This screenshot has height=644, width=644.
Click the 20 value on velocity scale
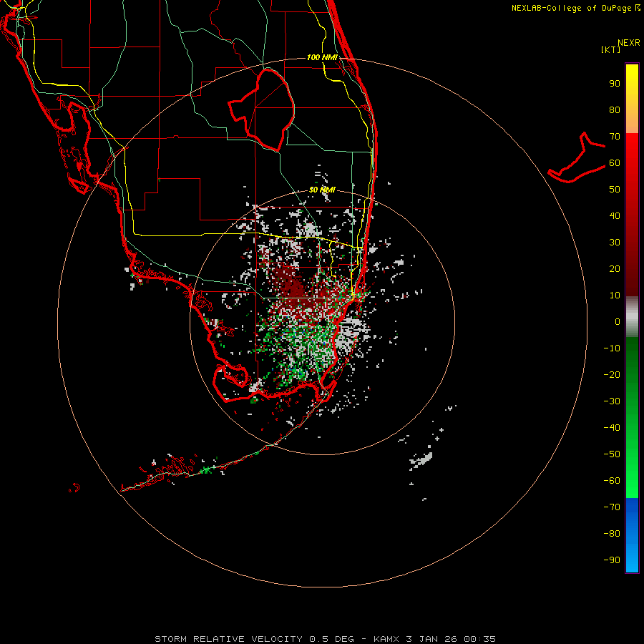(x=615, y=269)
